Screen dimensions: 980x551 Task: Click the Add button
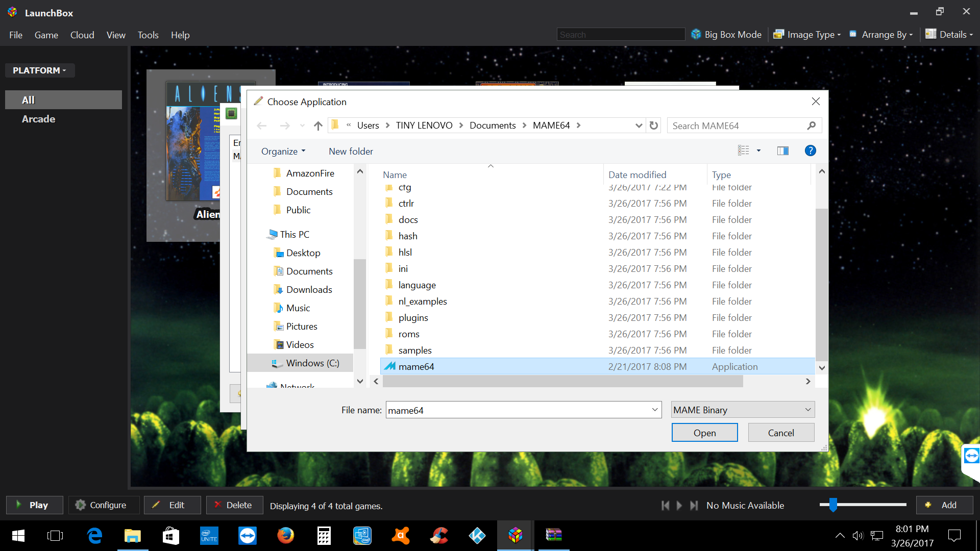(x=944, y=505)
